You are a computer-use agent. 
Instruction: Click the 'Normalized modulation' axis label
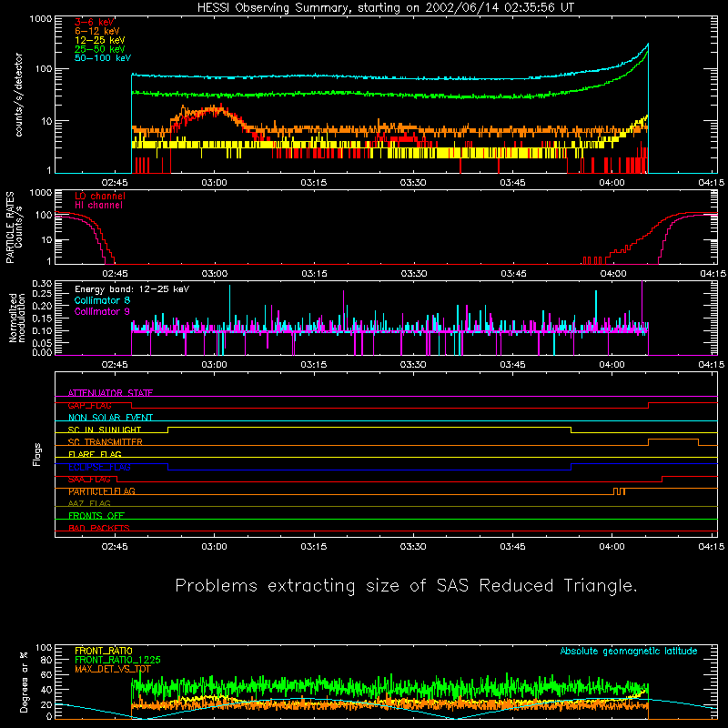tap(17, 318)
